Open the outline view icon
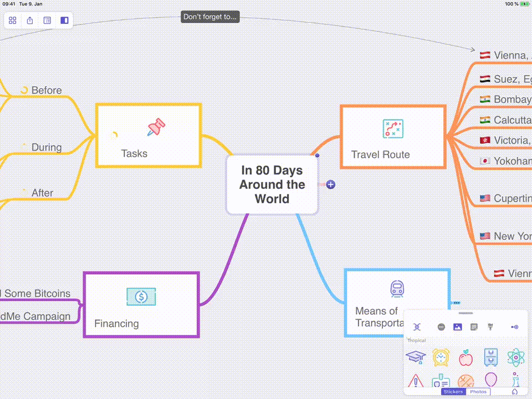Screen dimensions: 532x399 click(47, 20)
